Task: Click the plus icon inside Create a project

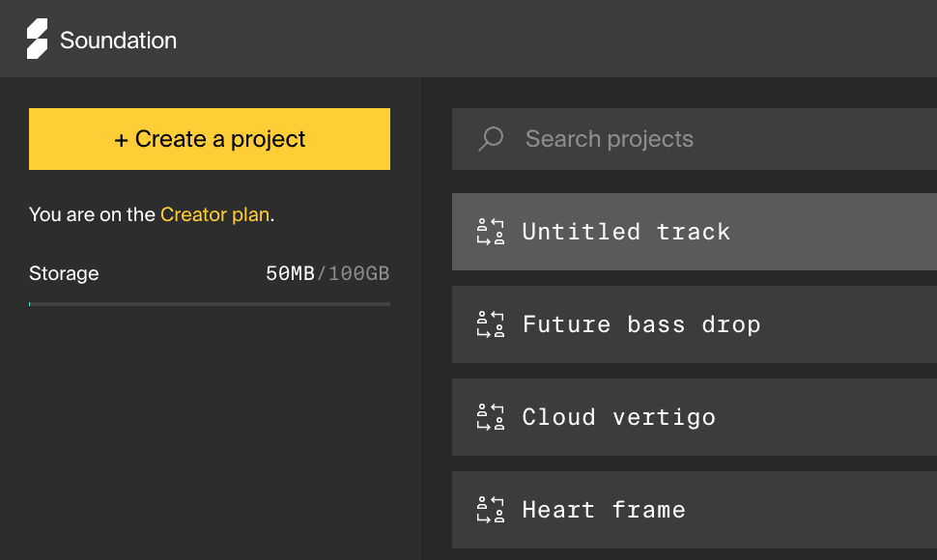Action: click(122, 139)
